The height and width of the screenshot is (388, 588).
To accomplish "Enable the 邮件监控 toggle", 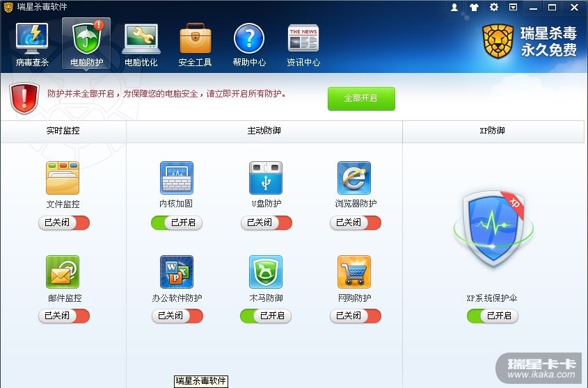I will coord(64,316).
